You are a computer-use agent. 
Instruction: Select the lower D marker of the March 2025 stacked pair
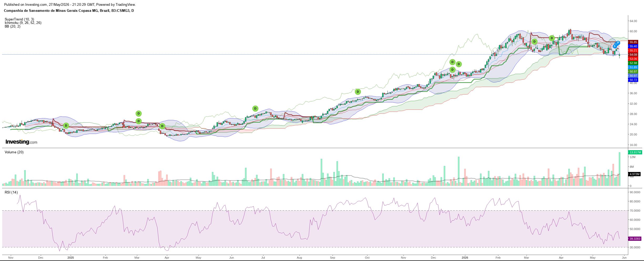[x=139, y=121]
